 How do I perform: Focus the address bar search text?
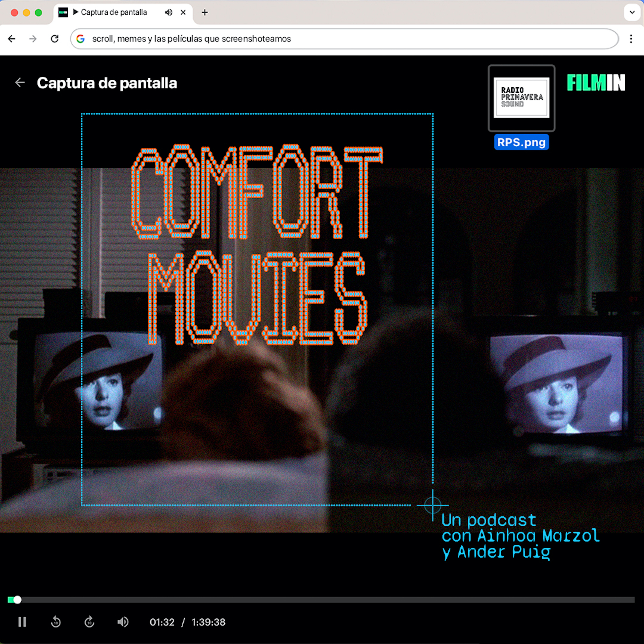[191, 39]
